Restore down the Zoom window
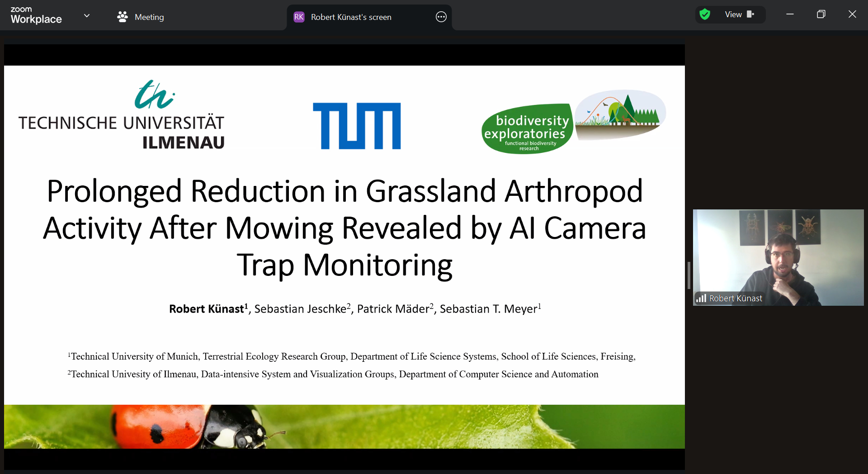 point(821,14)
